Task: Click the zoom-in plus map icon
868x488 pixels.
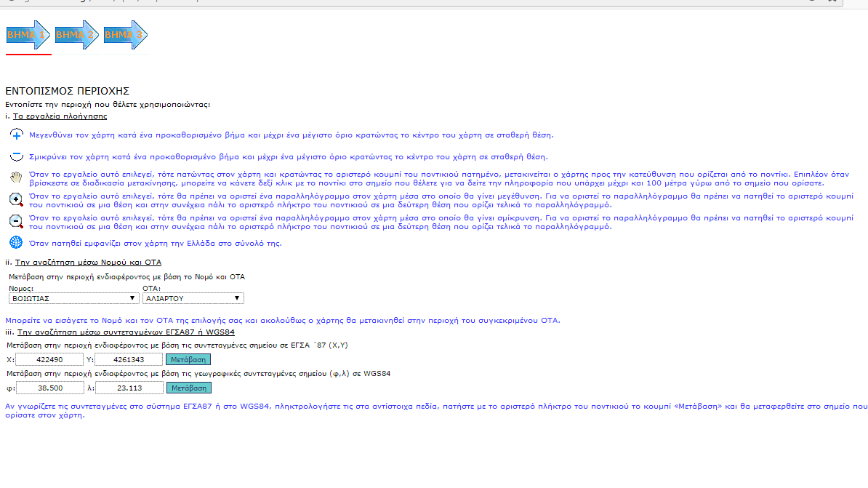Action: [x=17, y=135]
